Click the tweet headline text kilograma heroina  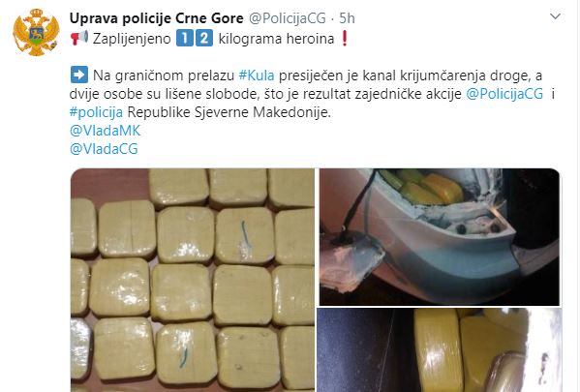tap(276, 39)
